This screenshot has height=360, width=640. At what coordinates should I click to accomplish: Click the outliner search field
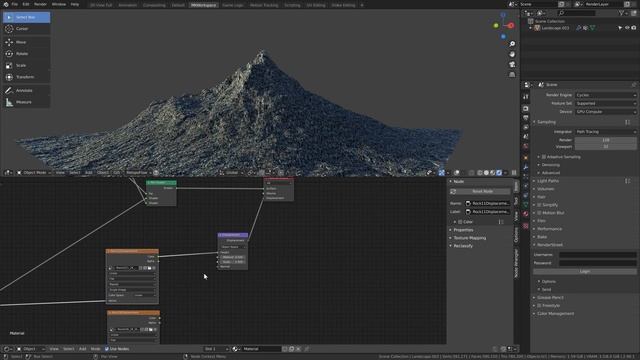pos(576,13)
